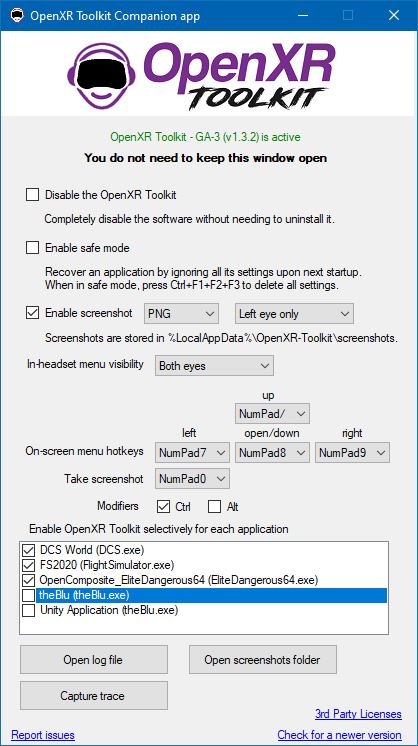
Task: Tick the Disable the OpenXR Toolkit checkbox
Action: click(x=32, y=195)
